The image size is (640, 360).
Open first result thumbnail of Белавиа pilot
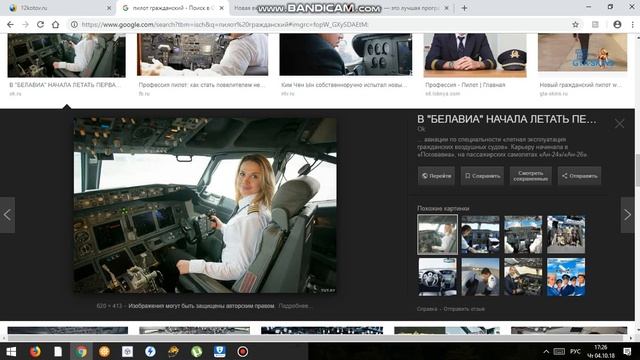coord(67,55)
